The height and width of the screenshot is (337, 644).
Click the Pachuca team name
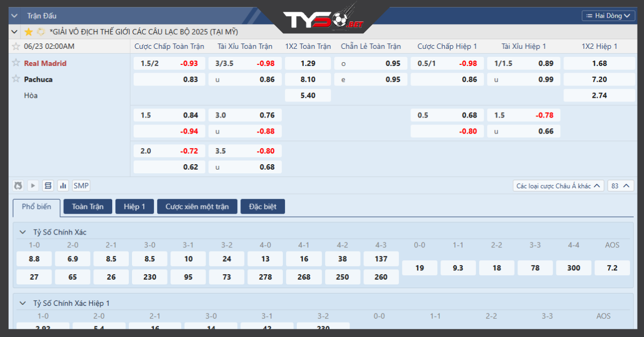coord(38,79)
